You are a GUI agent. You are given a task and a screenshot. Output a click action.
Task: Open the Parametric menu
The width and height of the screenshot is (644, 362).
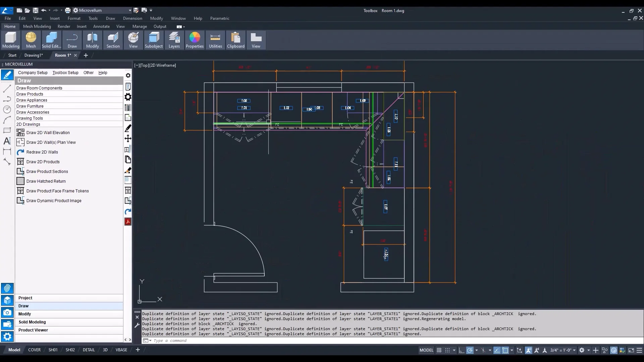click(x=220, y=18)
